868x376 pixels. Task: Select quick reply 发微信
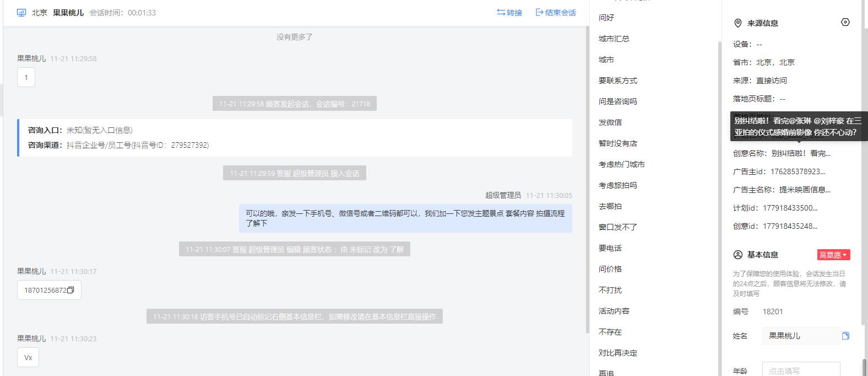click(x=610, y=122)
